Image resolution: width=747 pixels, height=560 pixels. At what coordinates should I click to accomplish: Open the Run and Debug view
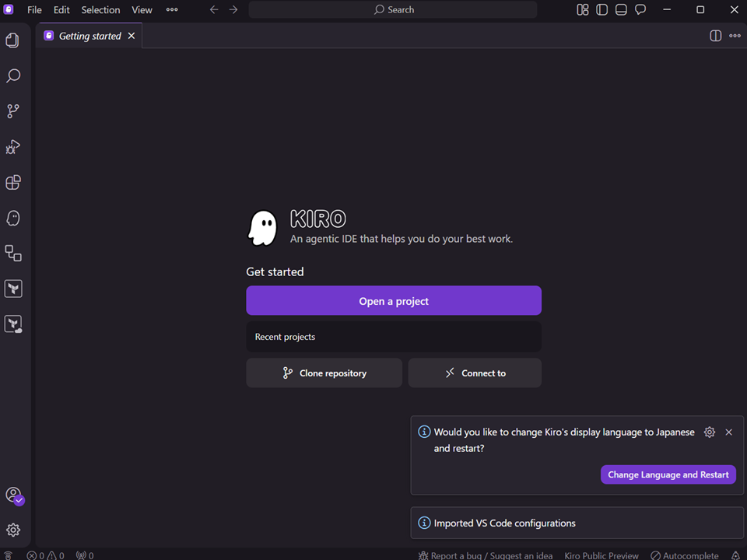pos(13,147)
